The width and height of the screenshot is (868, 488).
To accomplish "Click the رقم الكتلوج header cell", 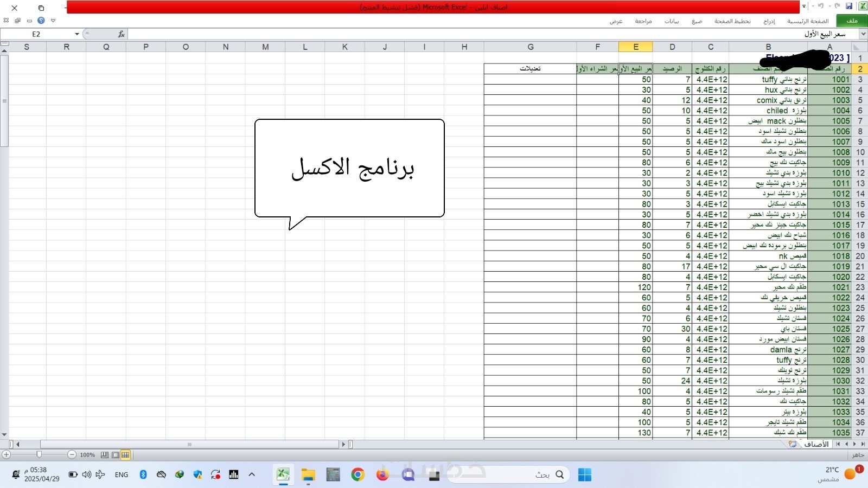I will click(710, 69).
